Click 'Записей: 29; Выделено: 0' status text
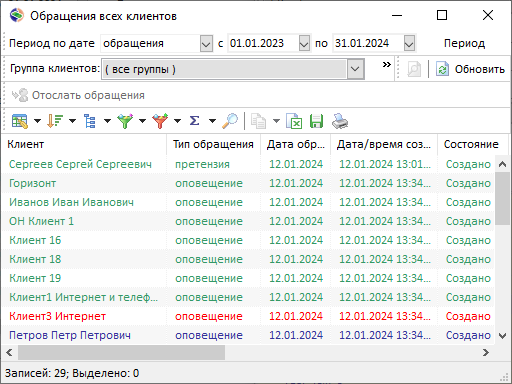 tap(72, 373)
